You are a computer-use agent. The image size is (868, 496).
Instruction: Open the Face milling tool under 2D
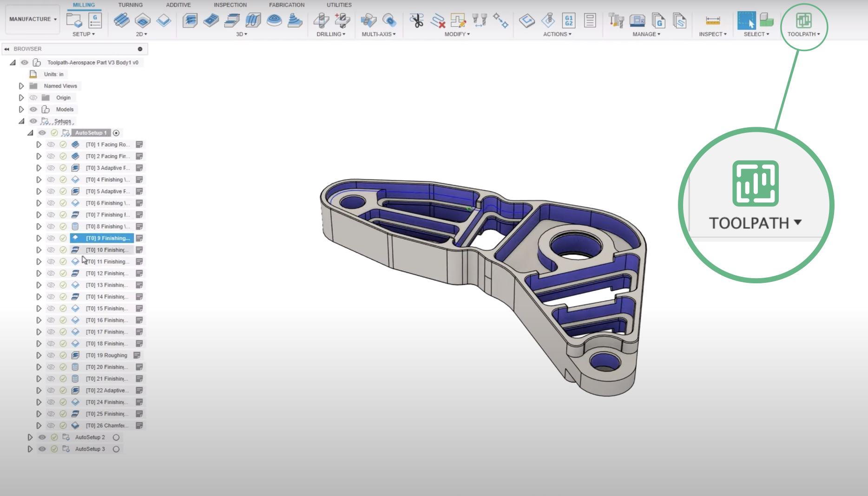pos(122,21)
